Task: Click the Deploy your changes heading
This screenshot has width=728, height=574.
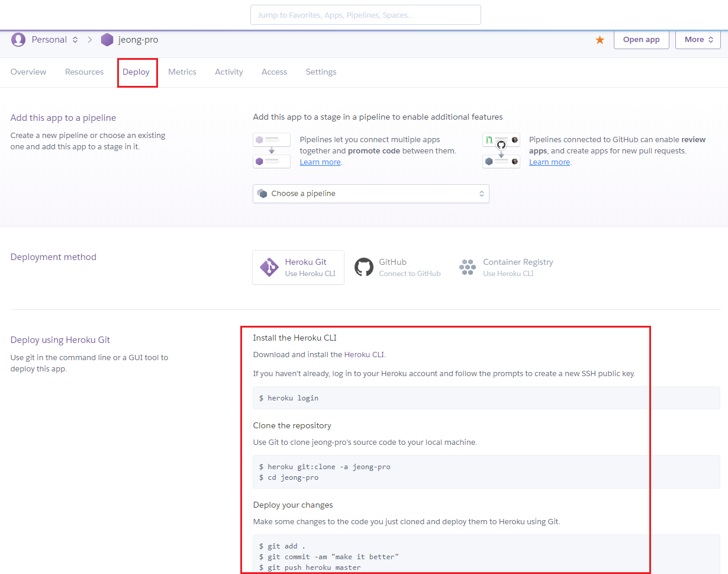Action: coord(293,505)
